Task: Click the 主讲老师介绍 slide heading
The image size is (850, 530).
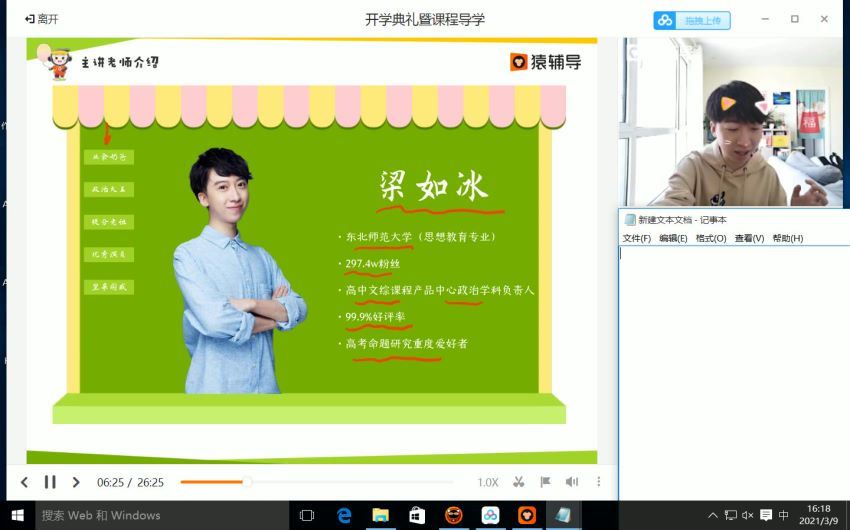Action: point(120,62)
